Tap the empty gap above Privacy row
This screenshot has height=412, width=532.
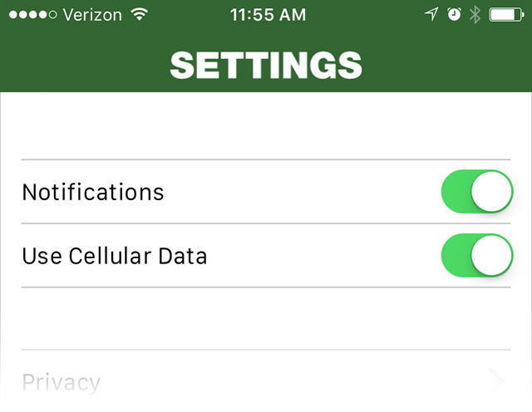click(266, 319)
